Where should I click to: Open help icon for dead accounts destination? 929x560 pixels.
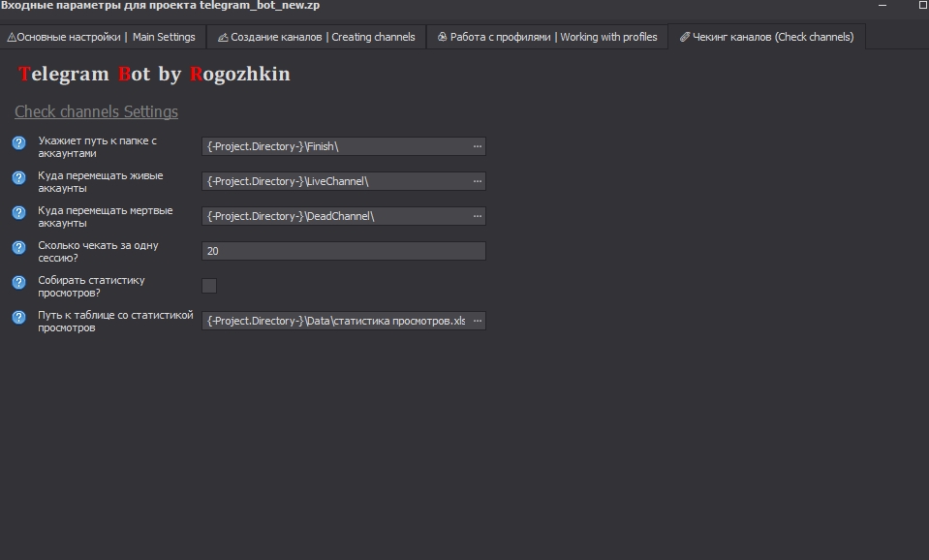tap(19, 213)
